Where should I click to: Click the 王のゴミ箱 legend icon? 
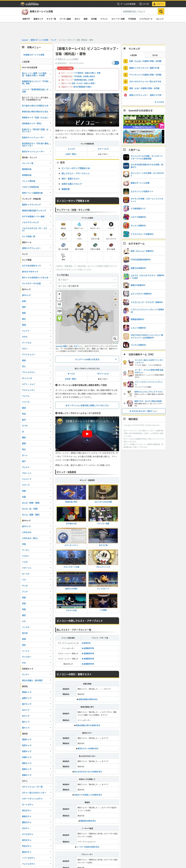click(95, 235)
